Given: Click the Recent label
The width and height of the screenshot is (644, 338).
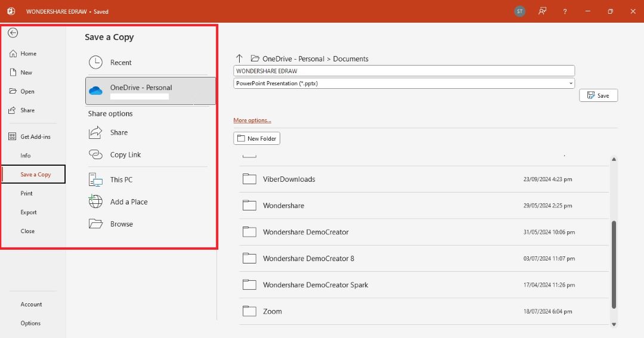Looking at the screenshot, I should (120, 63).
